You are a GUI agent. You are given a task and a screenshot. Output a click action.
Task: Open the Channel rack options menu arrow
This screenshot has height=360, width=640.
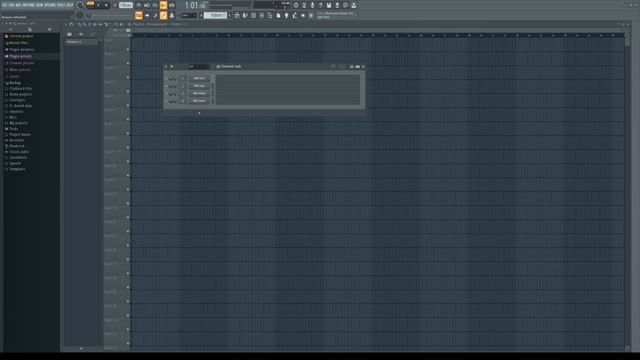166,67
